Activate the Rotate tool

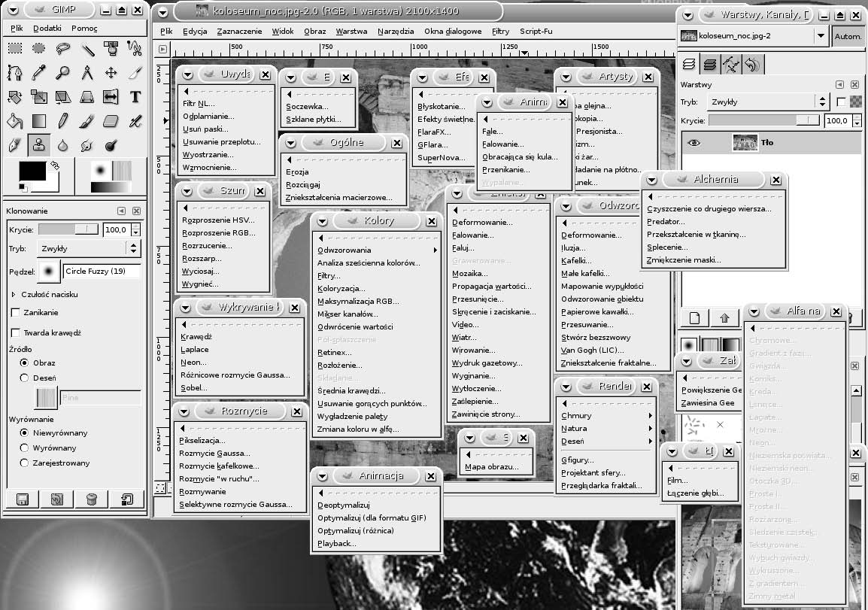[x=15, y=97]
